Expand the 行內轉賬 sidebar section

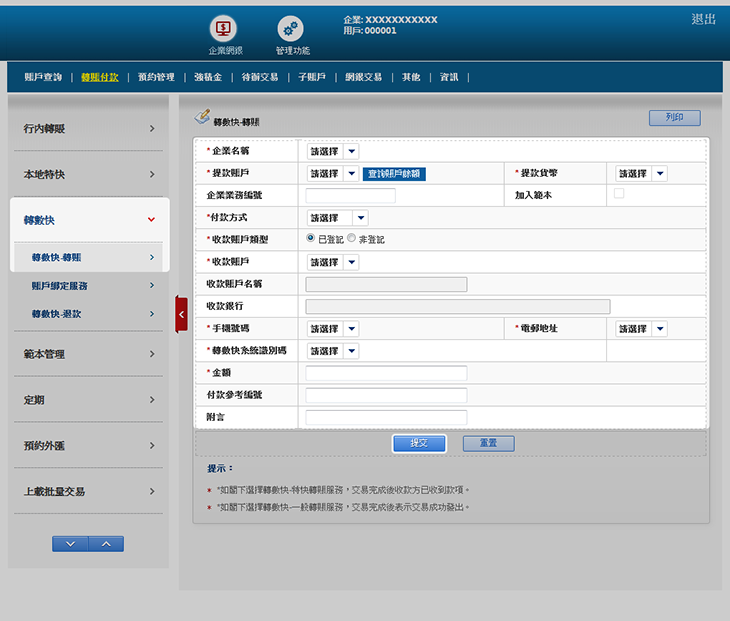pyautogui.click(x=87, y=129)
